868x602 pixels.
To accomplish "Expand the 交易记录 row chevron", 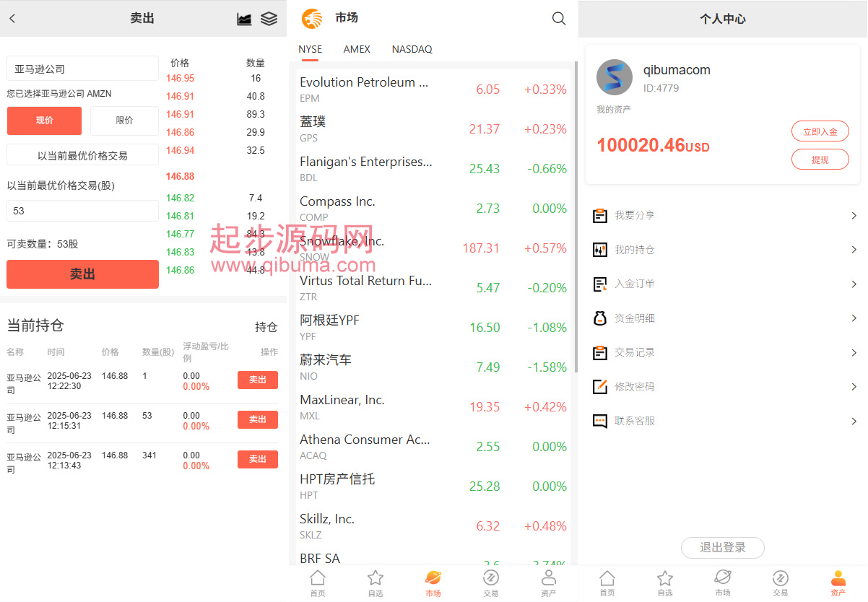I will pyautogui.click(x=854, y=352).
